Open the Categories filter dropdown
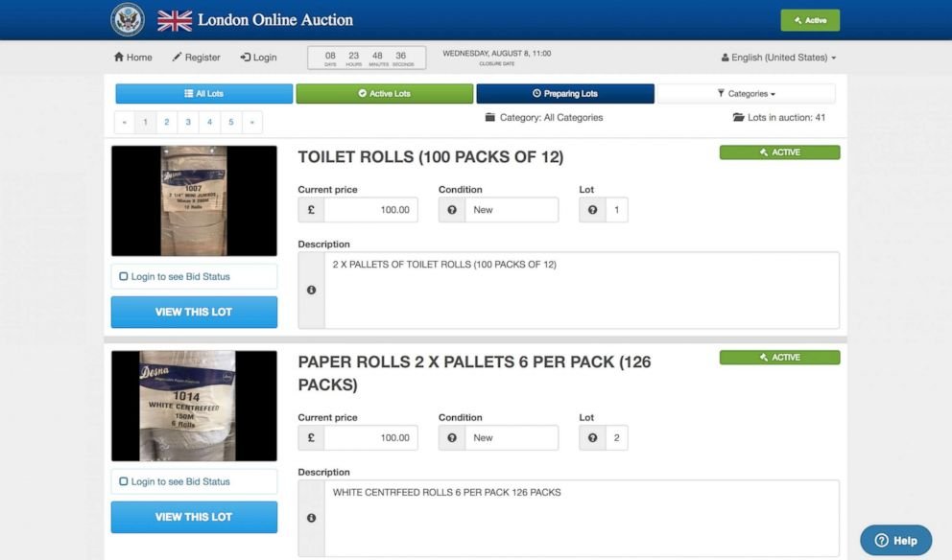This screenshot has width=952, height=560. click(747, 93)
